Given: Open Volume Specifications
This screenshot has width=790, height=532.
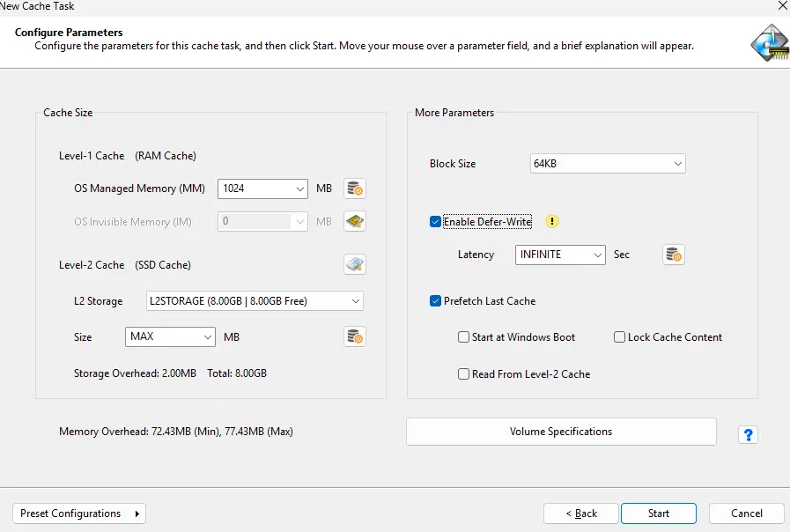Looking at the screenshot, I should [x=561, y=432].
